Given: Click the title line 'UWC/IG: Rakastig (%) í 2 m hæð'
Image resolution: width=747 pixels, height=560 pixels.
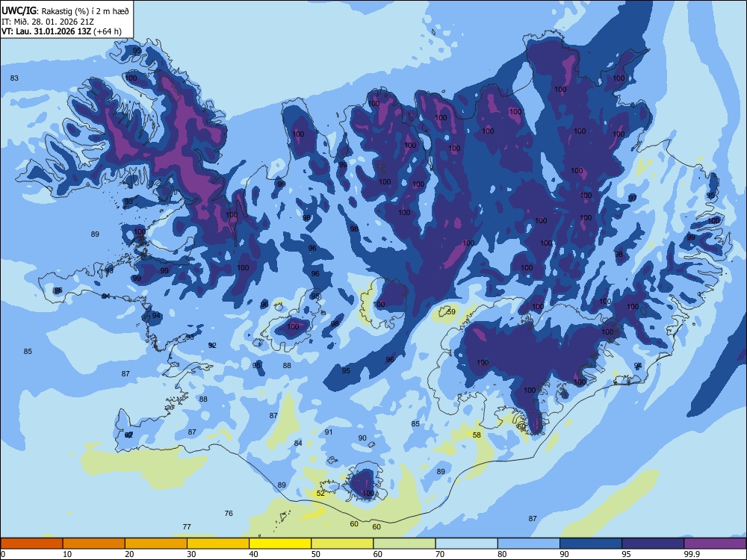Looking at the screenshot, I should 65,11.
